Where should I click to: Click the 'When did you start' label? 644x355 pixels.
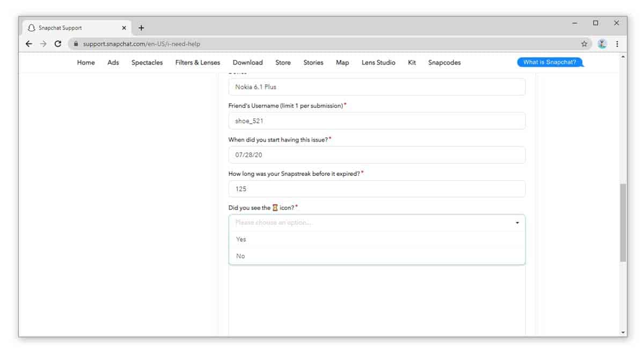click(280, 139)
